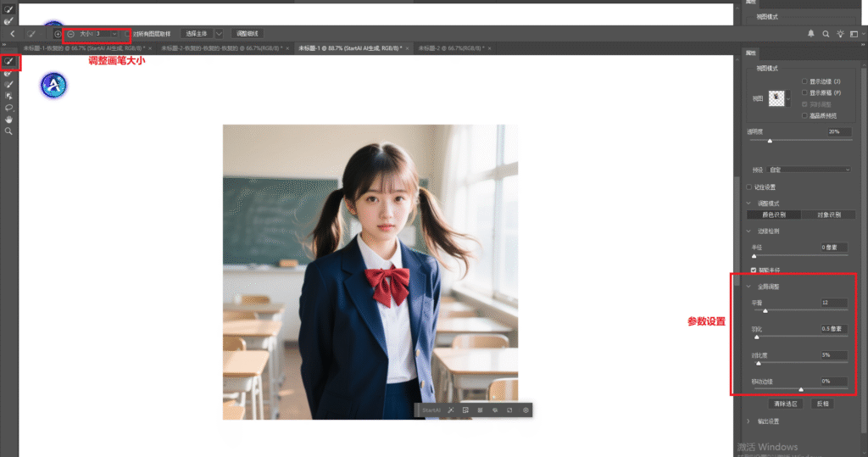The width and height of the screenshot is (868, 457).
Task: Collapse the 全局调整 section
Action: click(748, 287)
